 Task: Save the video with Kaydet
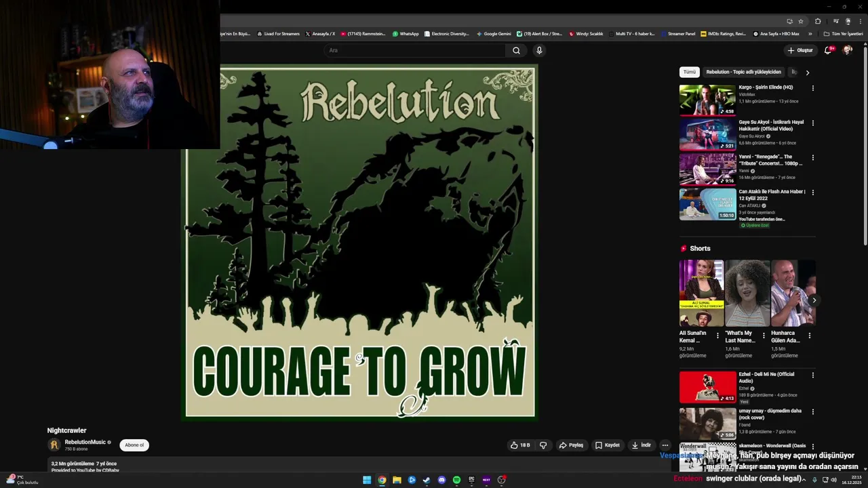pos(608,445)
